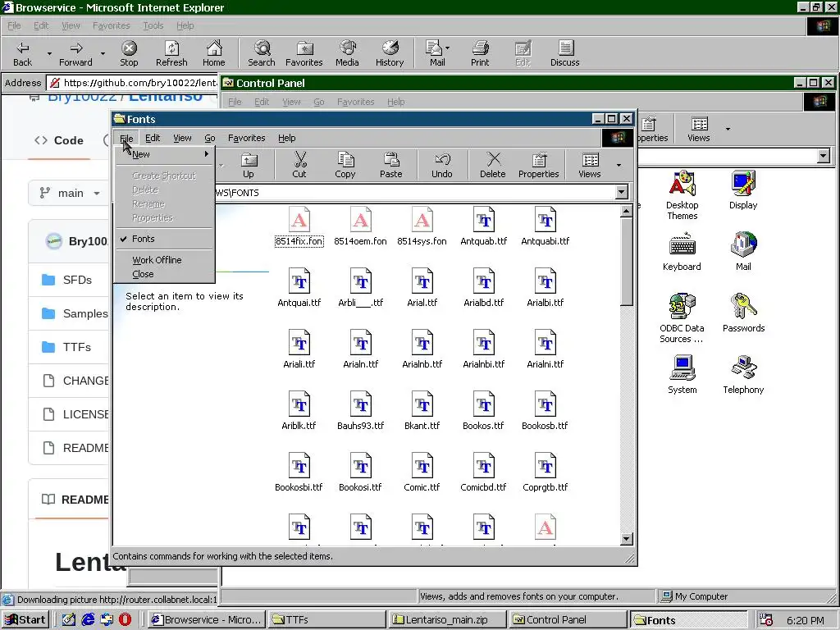Choose Close from the File menu
Viewport: 840px width, 630px height.
[x=165, y=274]
